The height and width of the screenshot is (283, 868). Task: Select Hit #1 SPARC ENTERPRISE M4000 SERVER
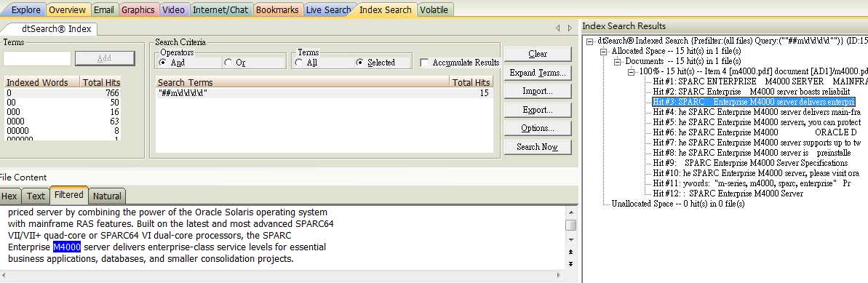click(760, 82)
